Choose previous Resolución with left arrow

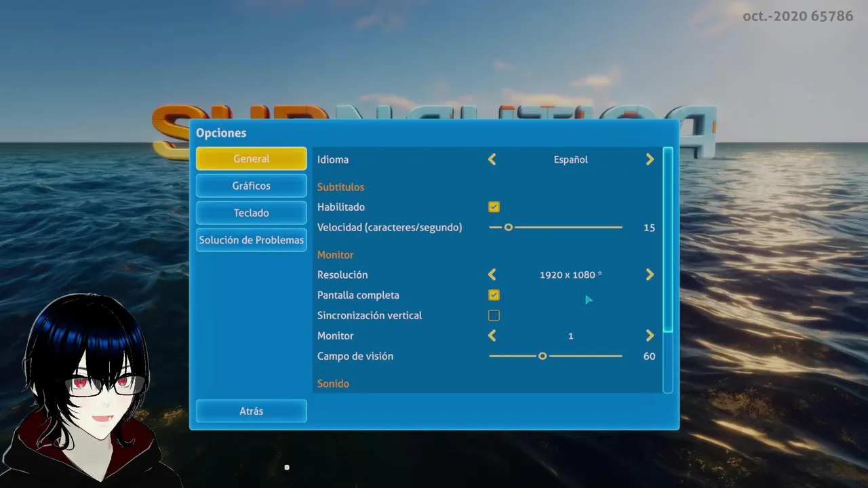tap(492, 274)
